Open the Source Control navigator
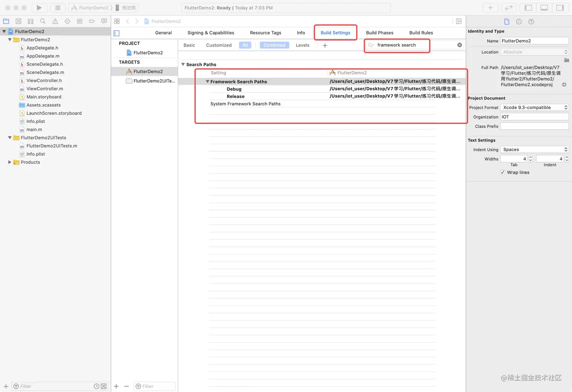The image size is (572, 392). [18, 21]
